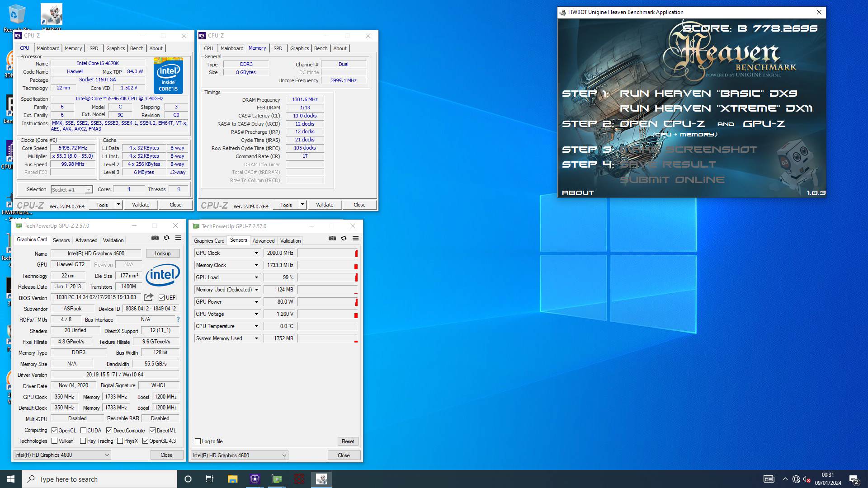This screenshot has height=488, width=868.
Task: Open CPU-Z Socket #1 selection dropdown
Action: point(71,190)
